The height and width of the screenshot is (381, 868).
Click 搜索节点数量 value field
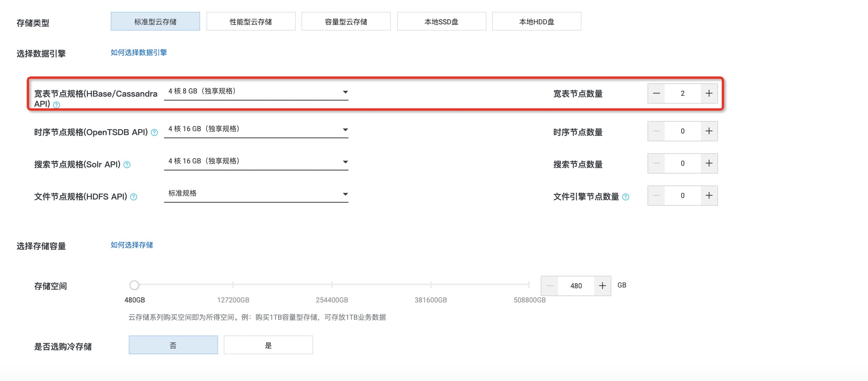tap(683, 163)
